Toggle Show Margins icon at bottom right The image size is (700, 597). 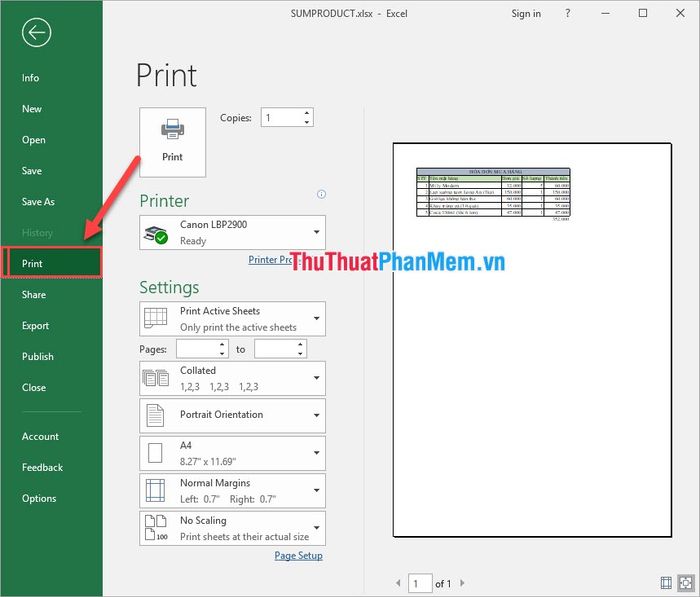[666, 583]
